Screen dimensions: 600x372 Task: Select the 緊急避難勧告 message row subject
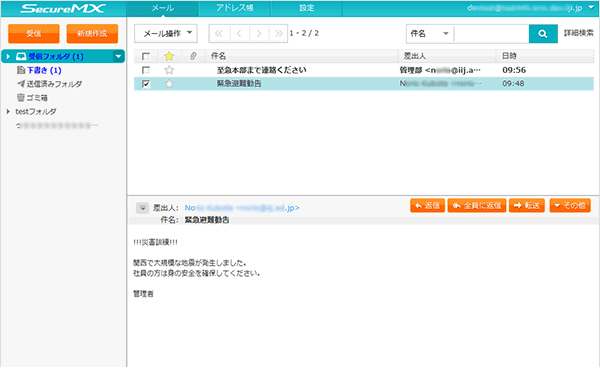[239, 84]
